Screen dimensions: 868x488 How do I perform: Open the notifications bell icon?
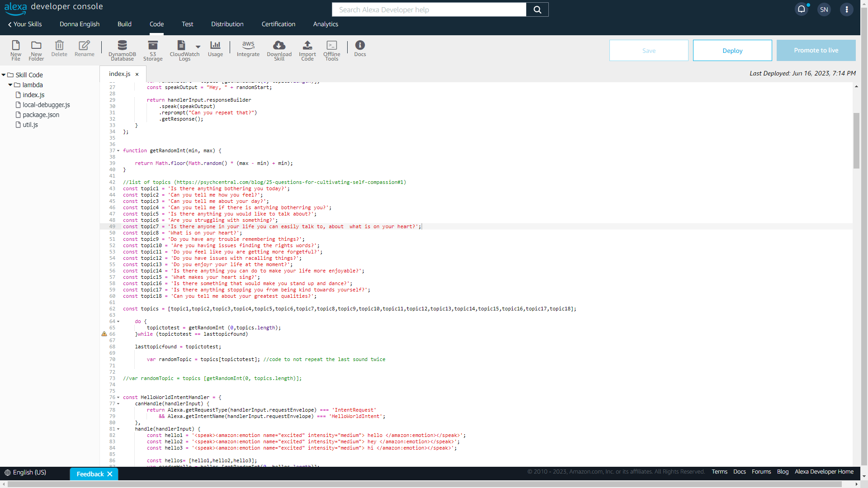[x=801, y=9]
